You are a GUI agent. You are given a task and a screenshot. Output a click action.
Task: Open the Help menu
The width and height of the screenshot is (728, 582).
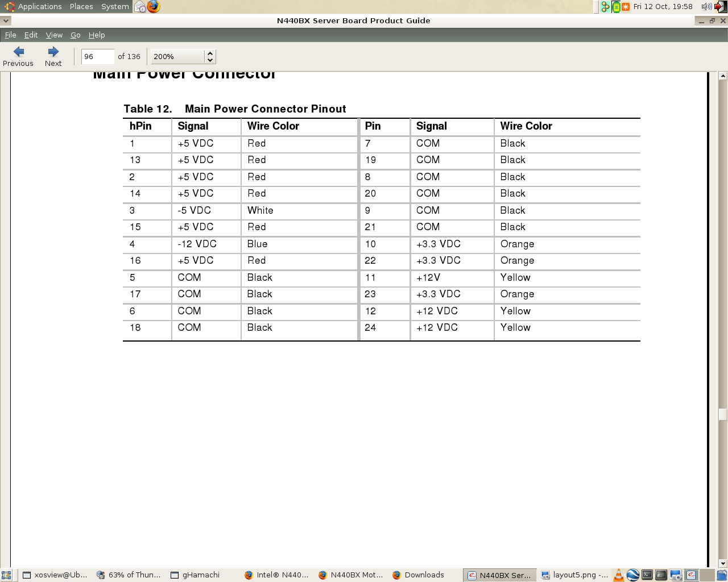click(x=97, y=35)
